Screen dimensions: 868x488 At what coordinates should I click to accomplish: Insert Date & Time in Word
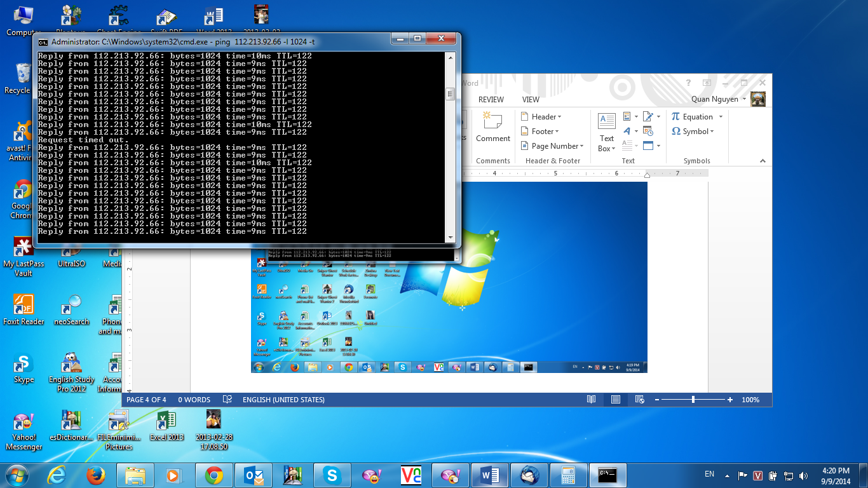(x=648, y=131)
